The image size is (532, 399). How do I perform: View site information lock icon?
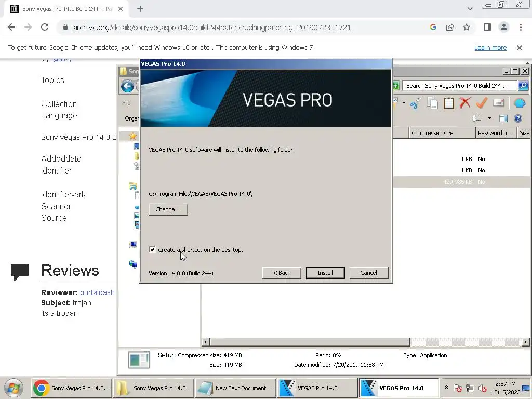point(65,27)
